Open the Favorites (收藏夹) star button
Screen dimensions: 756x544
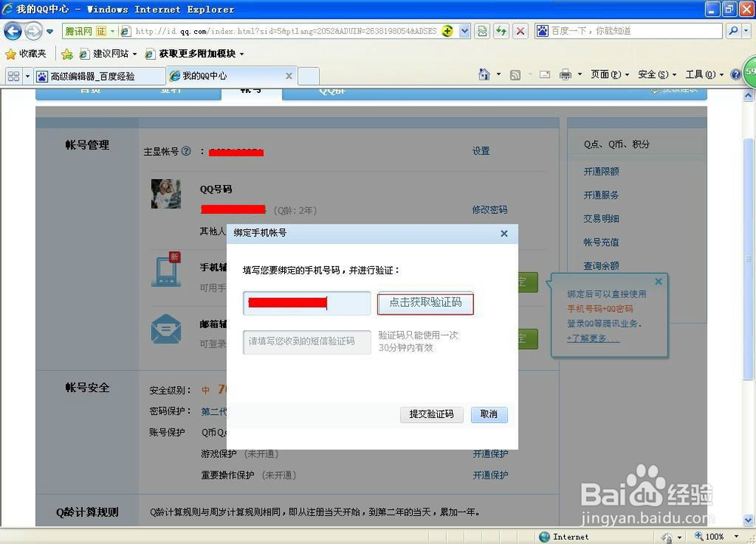26,54
